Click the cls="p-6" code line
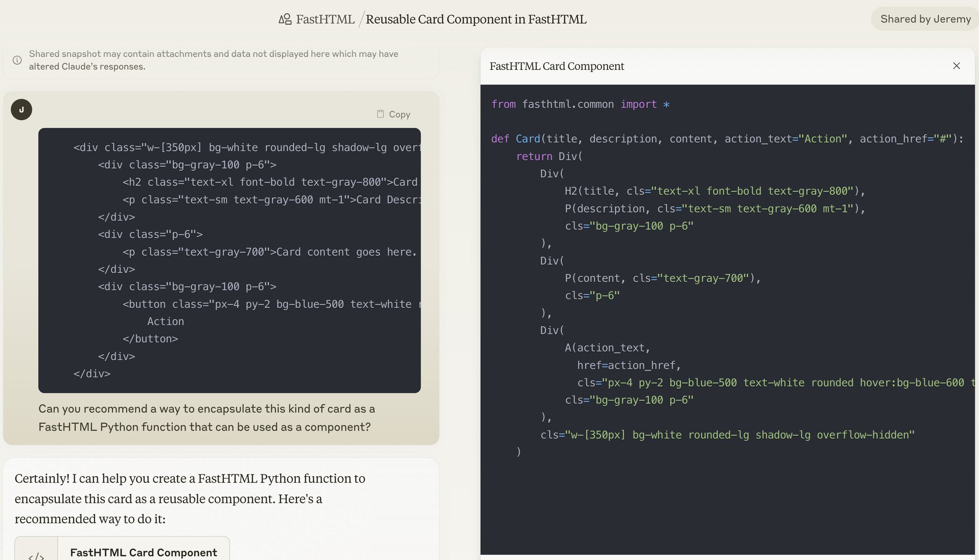This screenshot has height=560, width=979. point(592,296)
